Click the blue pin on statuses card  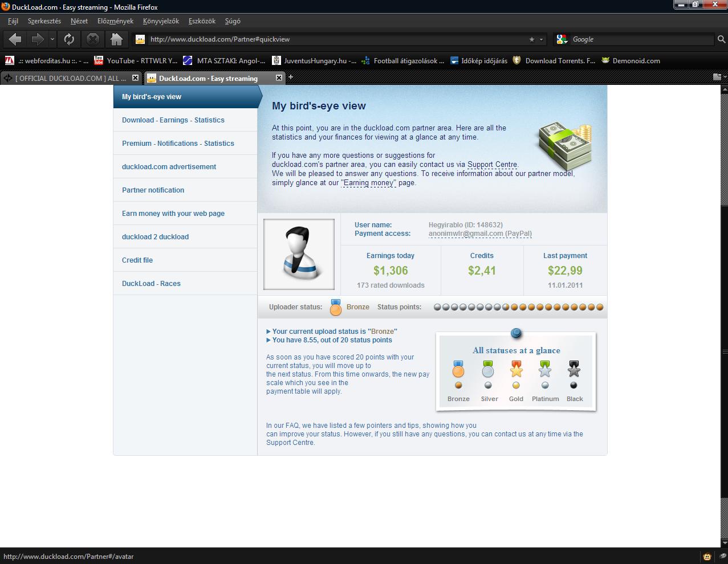click(x=516, y=333)
